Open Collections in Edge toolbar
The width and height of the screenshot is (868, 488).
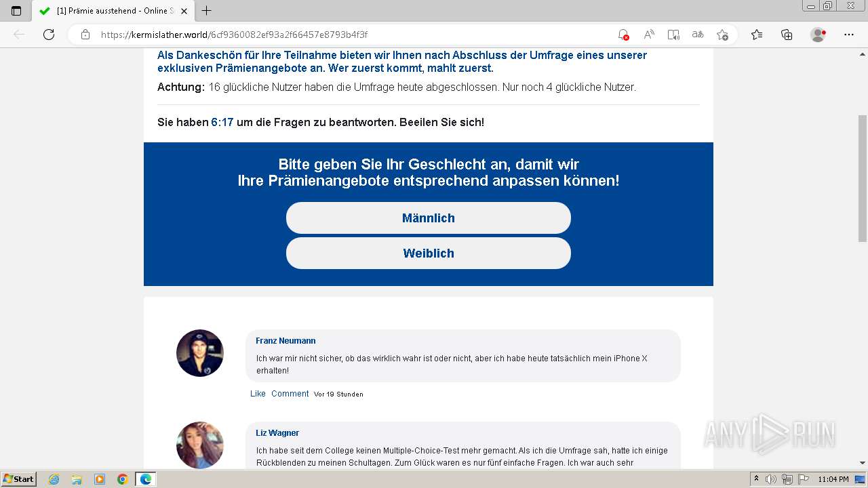[787, 35]
